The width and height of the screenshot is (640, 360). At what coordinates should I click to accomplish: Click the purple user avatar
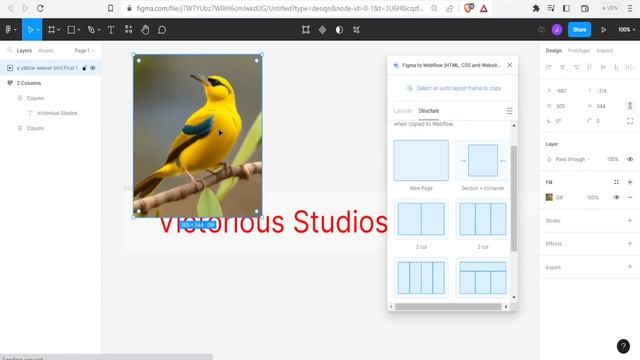pyautogui.click(x=557, y=29)
